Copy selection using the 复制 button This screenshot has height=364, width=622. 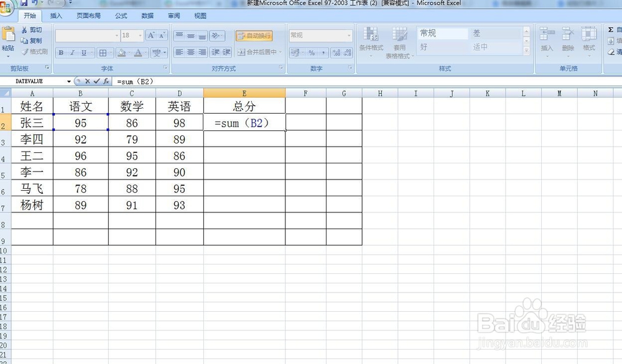coord(31,40)
